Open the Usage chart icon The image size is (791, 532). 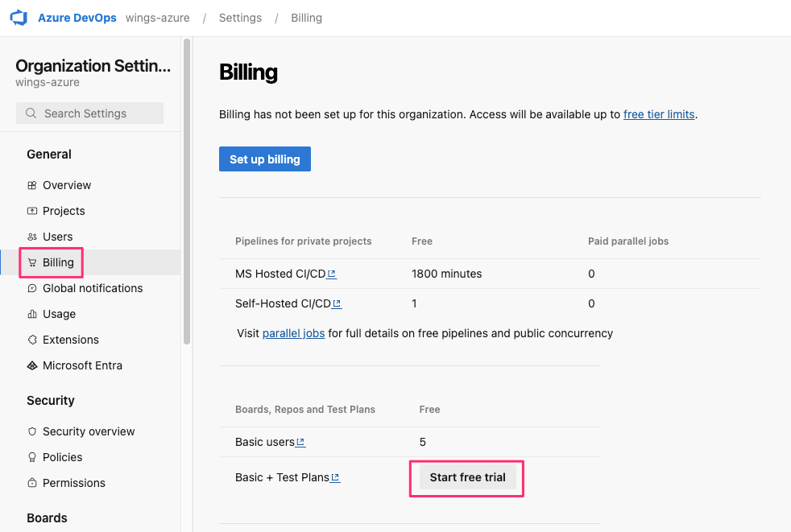click(x=32, y=314)
